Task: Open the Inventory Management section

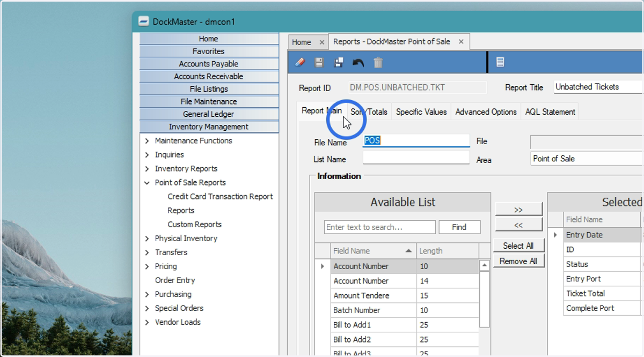Action: [x=209, y=127]
